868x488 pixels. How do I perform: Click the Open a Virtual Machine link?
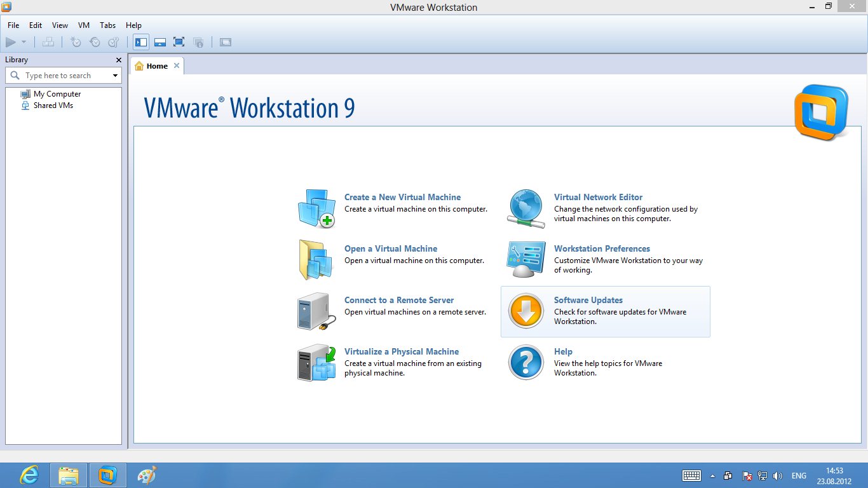[x=391, y=248]
